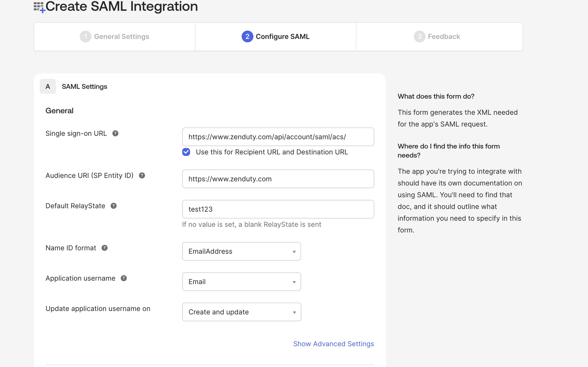Screen dimensions: 588x367
Task: Select the Configure SAML step tab
Action: (x=282, y=36)
